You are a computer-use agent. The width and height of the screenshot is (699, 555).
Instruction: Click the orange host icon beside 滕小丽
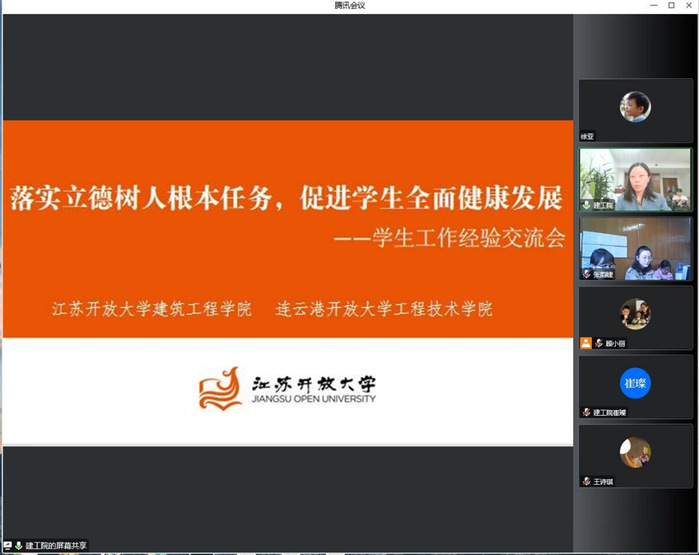pos(586,342)
